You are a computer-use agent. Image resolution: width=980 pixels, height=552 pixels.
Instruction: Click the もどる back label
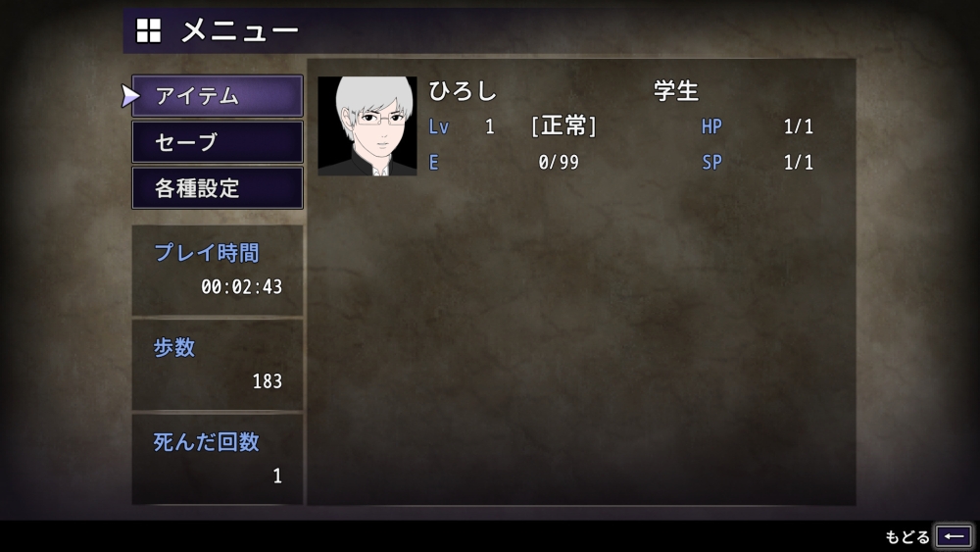(x=906, y=537)
